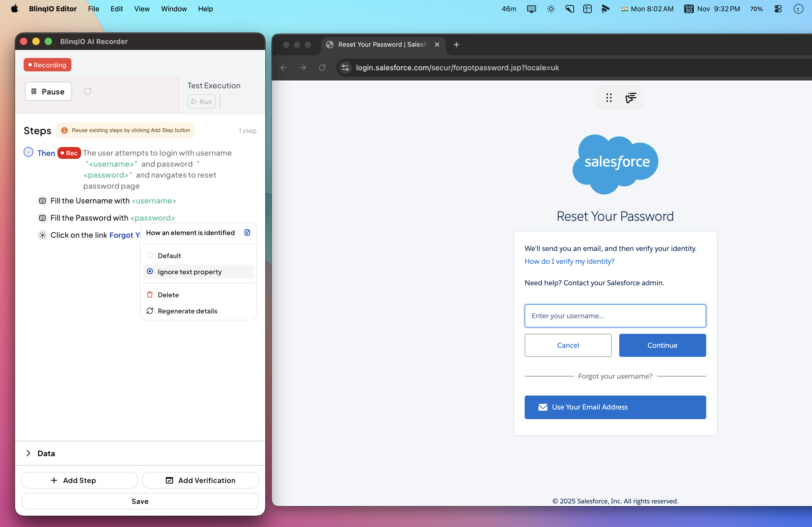This screenshot has height=527, width=812.
Task: Expand the Data section
Action: tap(28, 453)
